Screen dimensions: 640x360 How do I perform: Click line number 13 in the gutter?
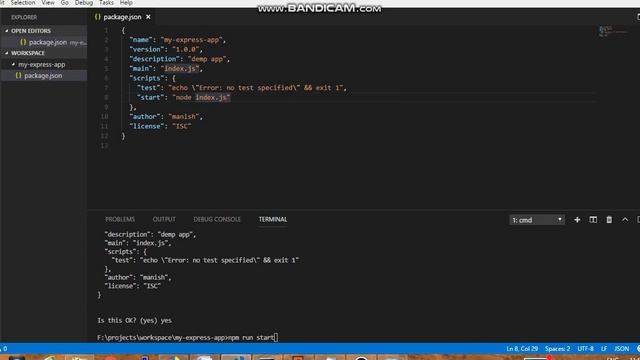coord(104,146)
